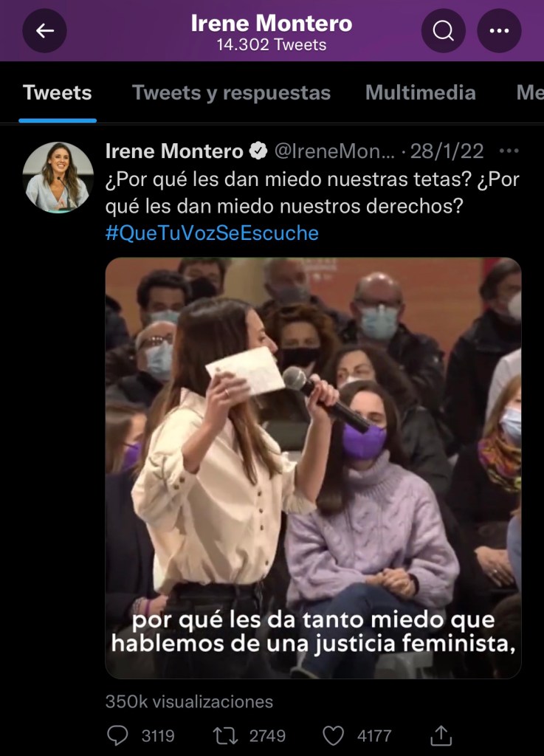This screenshot has width=544, height=756.
Task: Like the tweet with the heart icon
Action: click(334, 736)
